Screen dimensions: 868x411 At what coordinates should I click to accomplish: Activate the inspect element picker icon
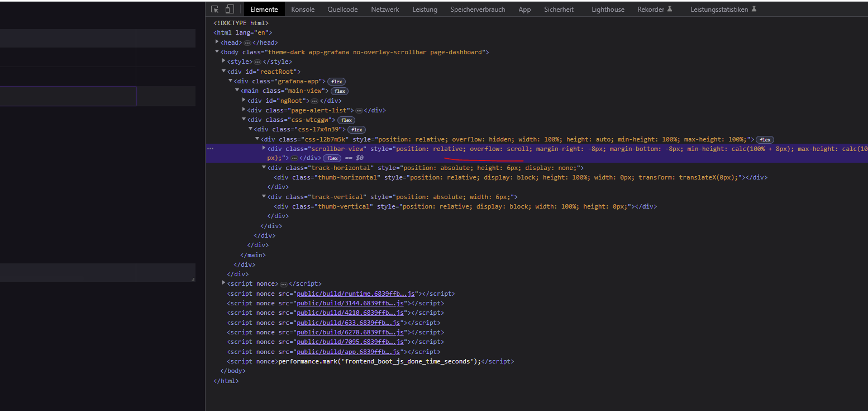(214, 10)
